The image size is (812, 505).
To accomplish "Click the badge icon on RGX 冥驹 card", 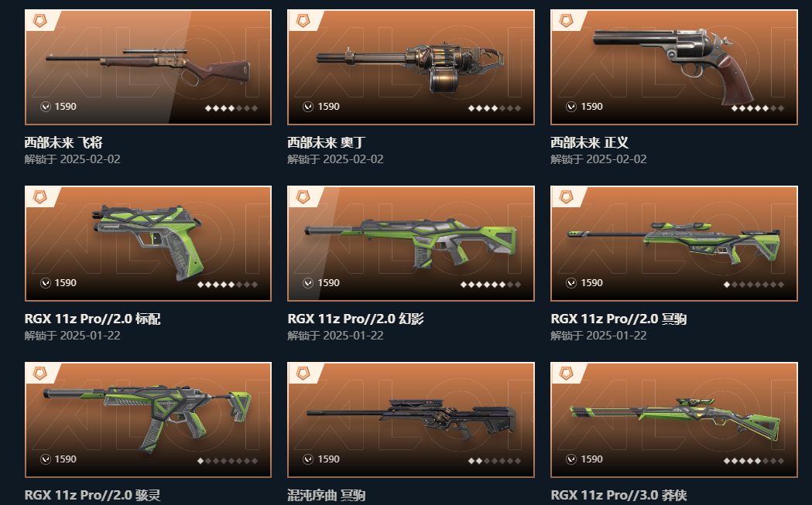I will [566, 196].
